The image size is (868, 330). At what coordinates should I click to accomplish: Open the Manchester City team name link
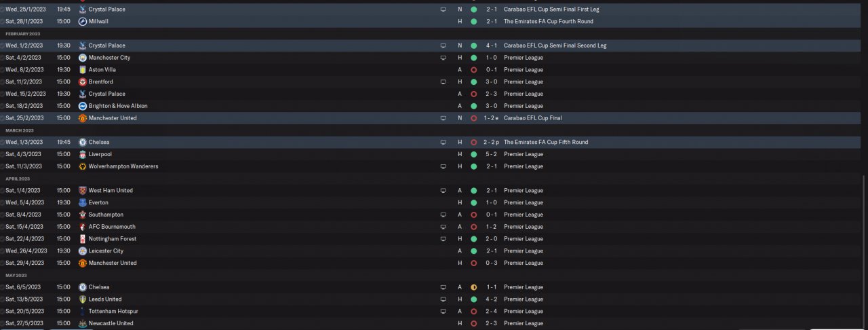point(109,58)
